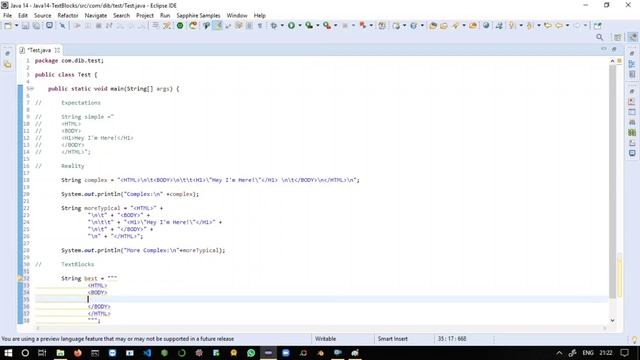Open the Search menu

121,16
